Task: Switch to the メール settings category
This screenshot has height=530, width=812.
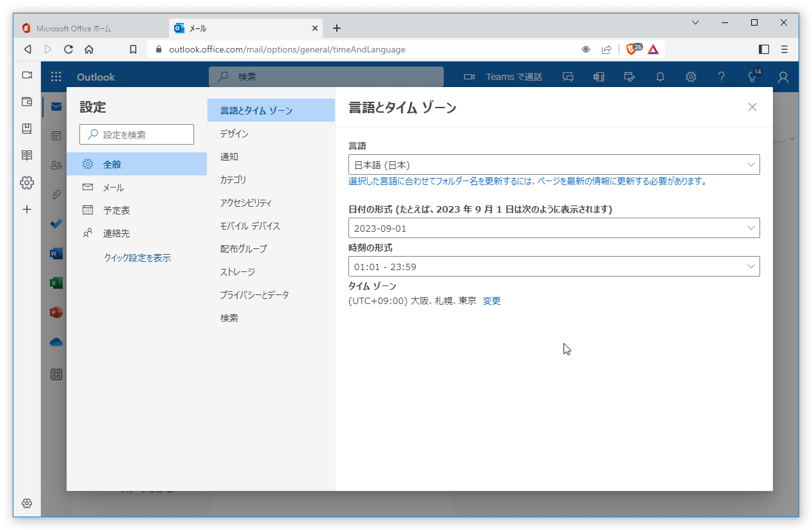Action: [x=113, y=188]
